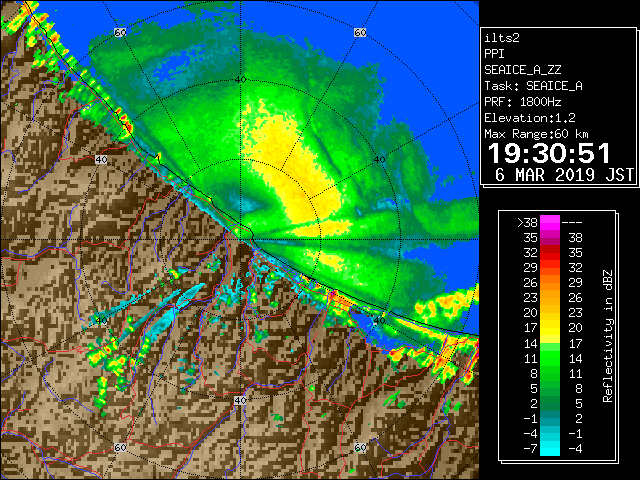Click the 'ilts2' radar site name
The image size is (640, 480).
pos(502,38)
